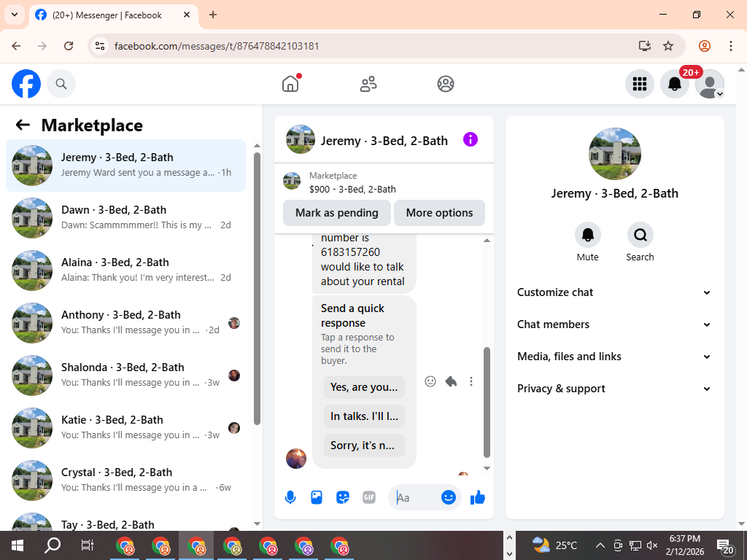Screen dimensions: 747x560
Task: Send a thumbs-up like
Action: pyautogui.click(x=477, y=497)
